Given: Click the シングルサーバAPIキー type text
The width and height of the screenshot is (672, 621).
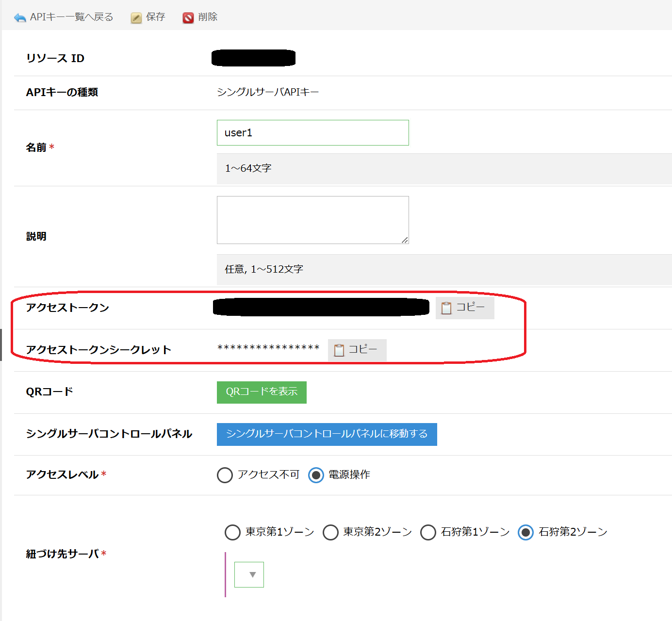Looking at the screenshot, I should pos(268,92).
